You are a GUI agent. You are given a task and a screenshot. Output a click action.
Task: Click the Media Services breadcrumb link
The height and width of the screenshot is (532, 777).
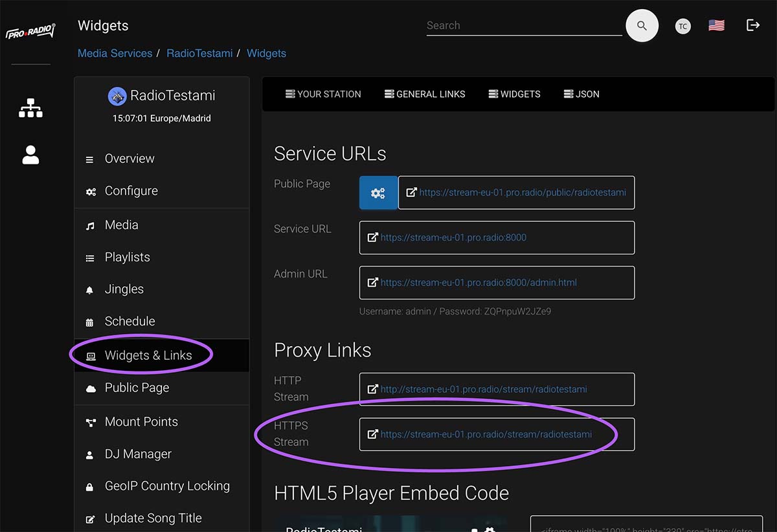(115, 53)
